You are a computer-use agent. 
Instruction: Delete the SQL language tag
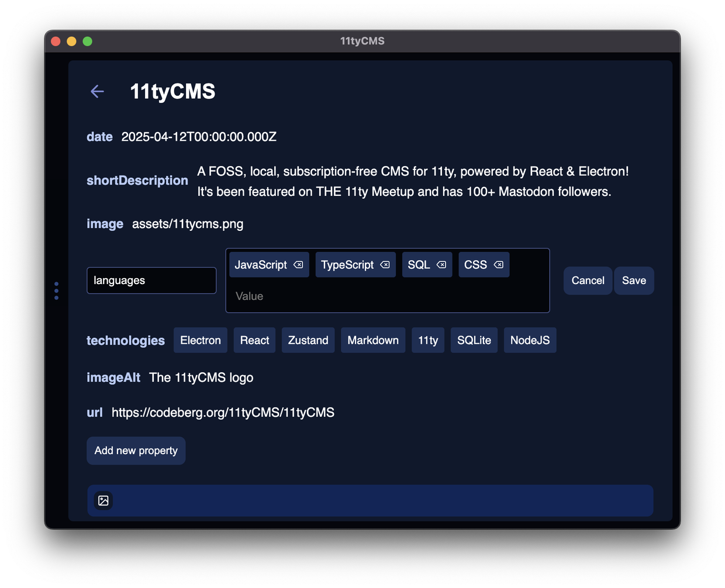coord(441,265)
